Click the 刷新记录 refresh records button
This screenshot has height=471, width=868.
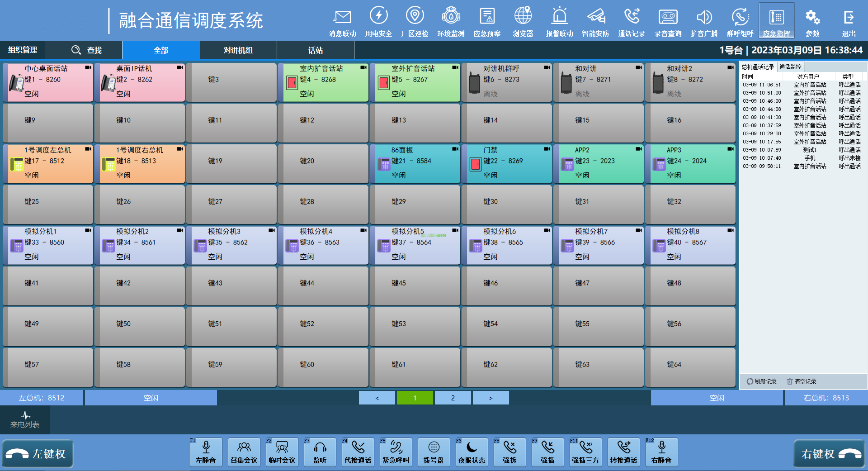(761, 381)
